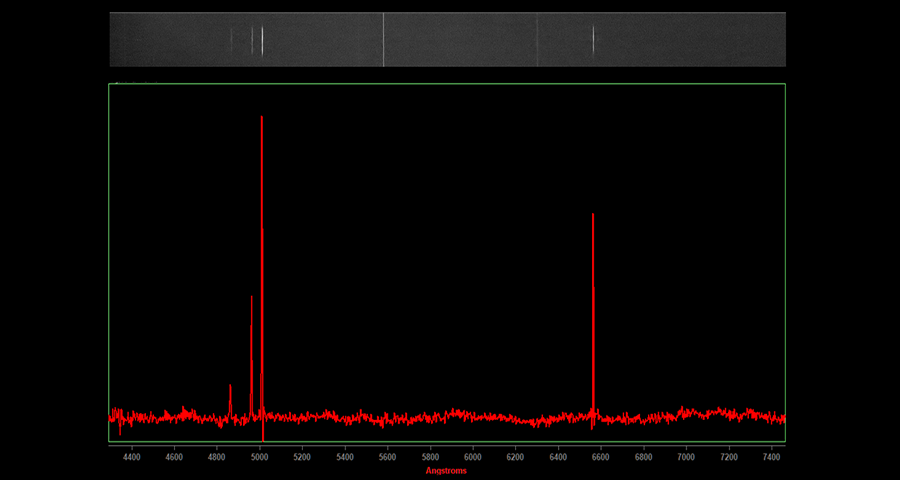The width and height of the screenshot is (900, 480).
Task: Click the red Angstroms axis title
Action: [x=446, y=470]
